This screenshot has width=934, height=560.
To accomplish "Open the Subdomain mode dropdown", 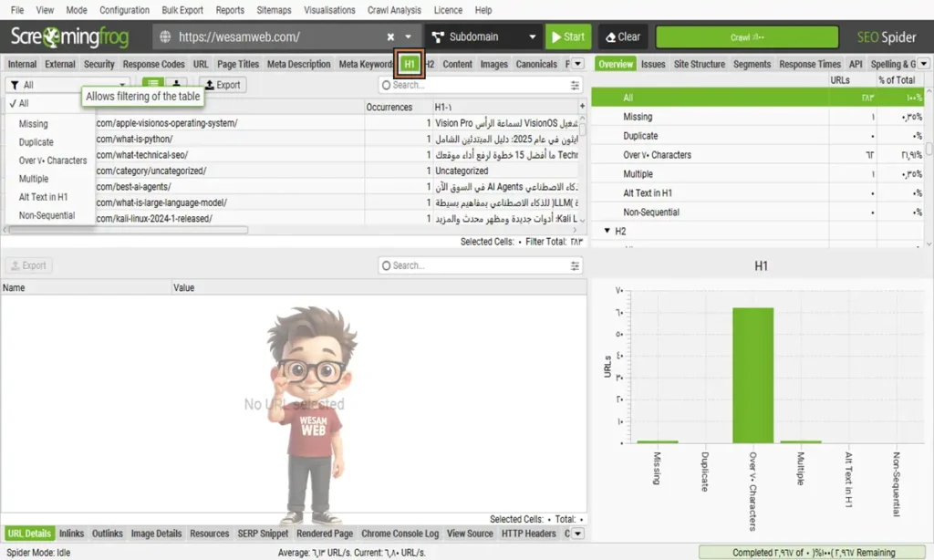I will point(483,37).
